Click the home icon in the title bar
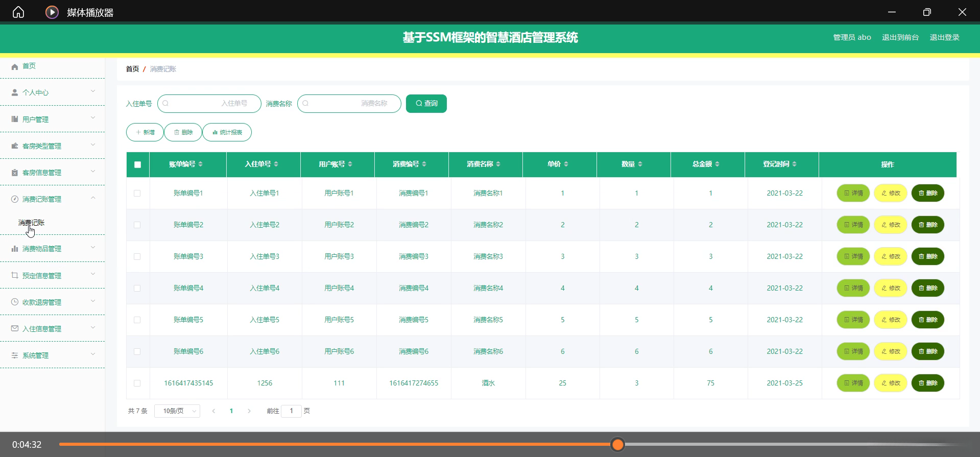Image resolution: width=980 pixels, height=457 pixels. pyautogui.click(x=18, y=12)
